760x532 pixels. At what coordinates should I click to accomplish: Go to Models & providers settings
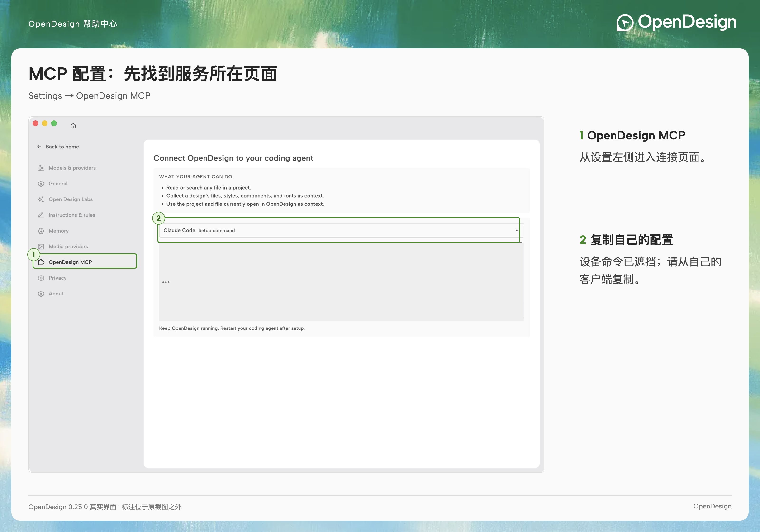tap(72, 168)
